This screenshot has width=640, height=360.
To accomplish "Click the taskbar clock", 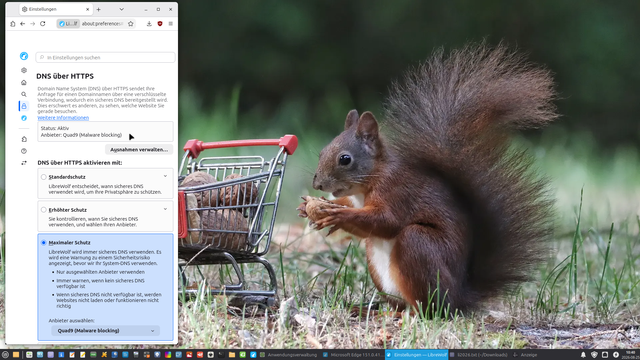I will [x=631, y=355].
